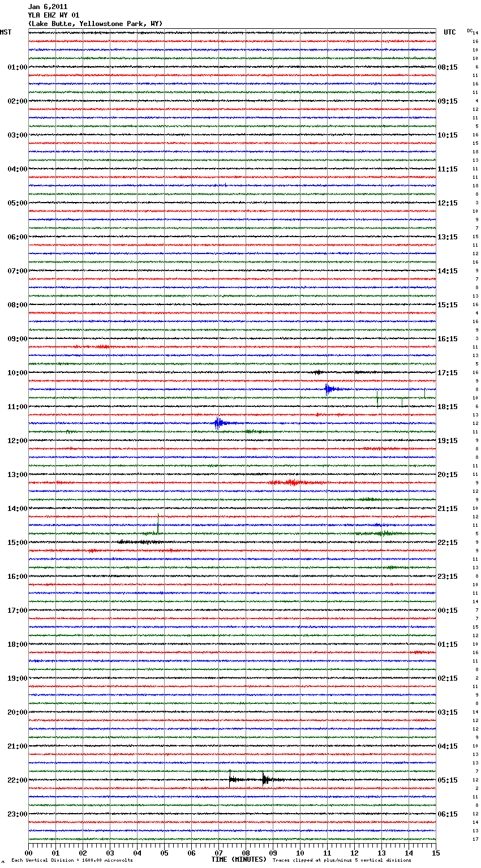The image size is (481, 868).
Task: Select the "04:00" MST time label
Action: click(x=18, y=169)
